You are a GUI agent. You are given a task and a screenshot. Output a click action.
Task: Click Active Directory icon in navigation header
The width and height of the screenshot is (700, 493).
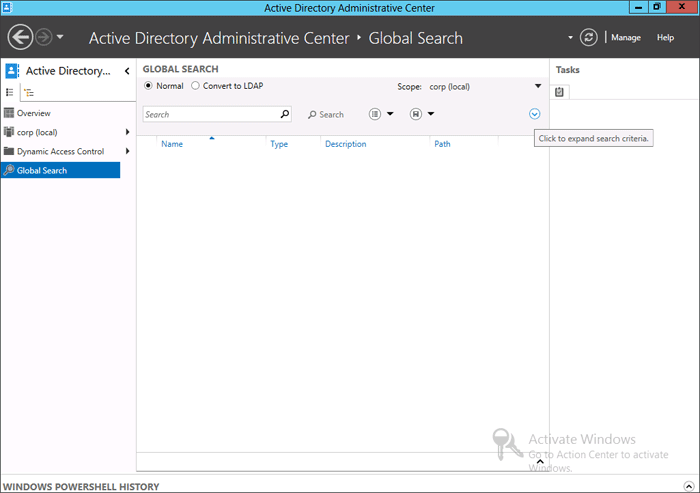pos(12,71)
